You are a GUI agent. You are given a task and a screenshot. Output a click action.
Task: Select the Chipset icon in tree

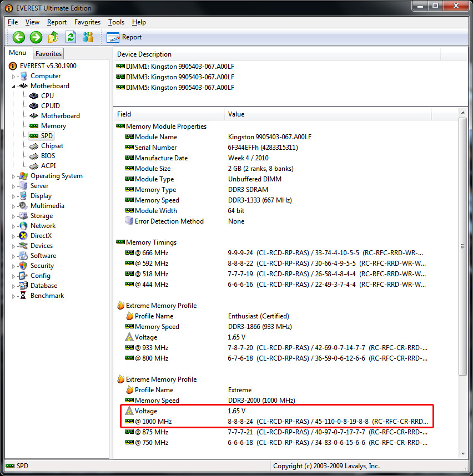tap(34, 146)
